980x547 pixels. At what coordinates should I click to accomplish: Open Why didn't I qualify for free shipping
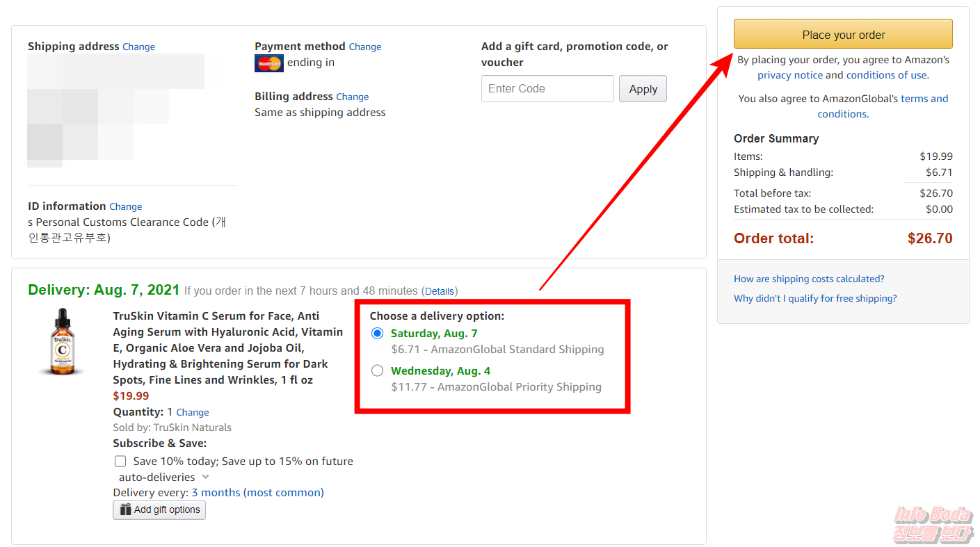(x=815, y=298)
